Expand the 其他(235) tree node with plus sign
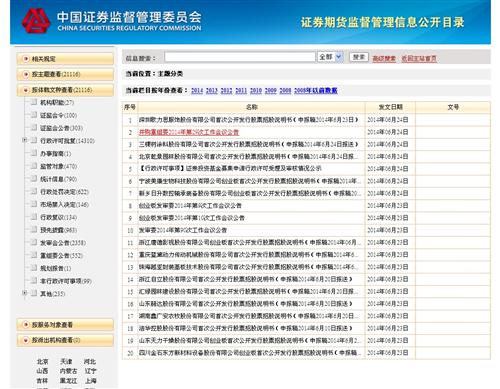 coord(24,293)
